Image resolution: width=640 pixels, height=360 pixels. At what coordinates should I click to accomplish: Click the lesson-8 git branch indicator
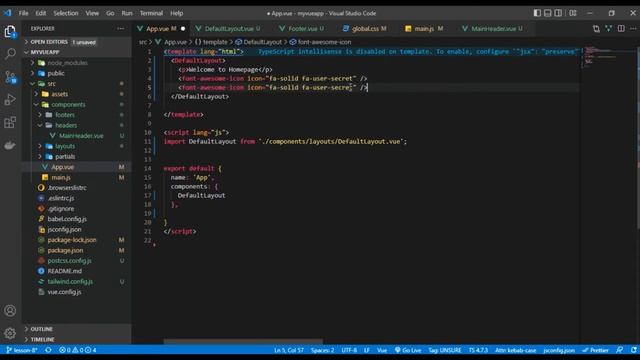tap(22, 350)
